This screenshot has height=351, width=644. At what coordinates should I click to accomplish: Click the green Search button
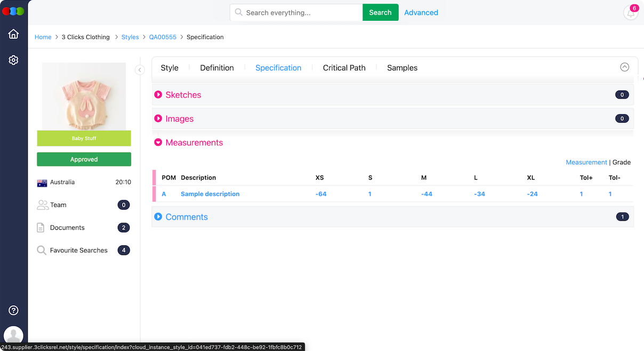(x=380, y=12)
